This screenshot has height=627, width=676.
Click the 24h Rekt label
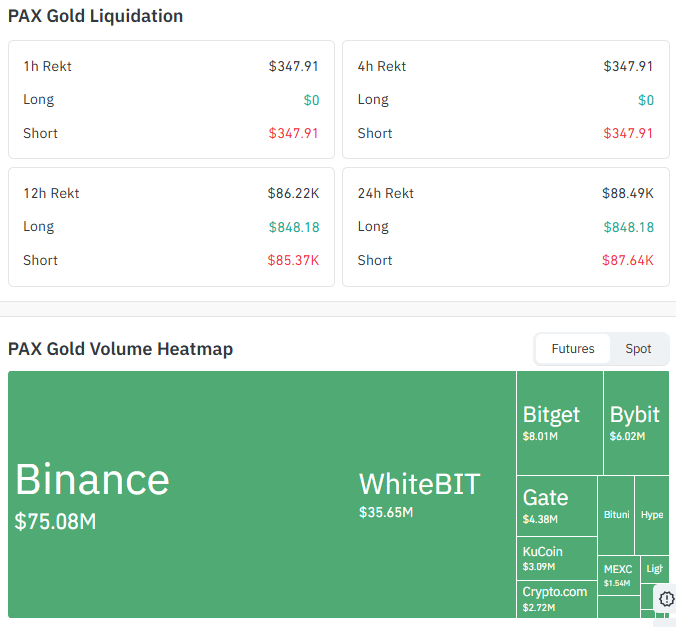tap(386, 193)
